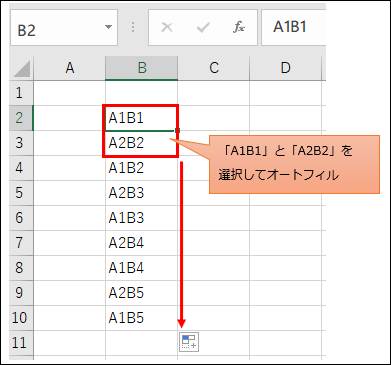Viewport: 391px width, 365px height.
Task: Select column D header
Action: tap(286, 68)
